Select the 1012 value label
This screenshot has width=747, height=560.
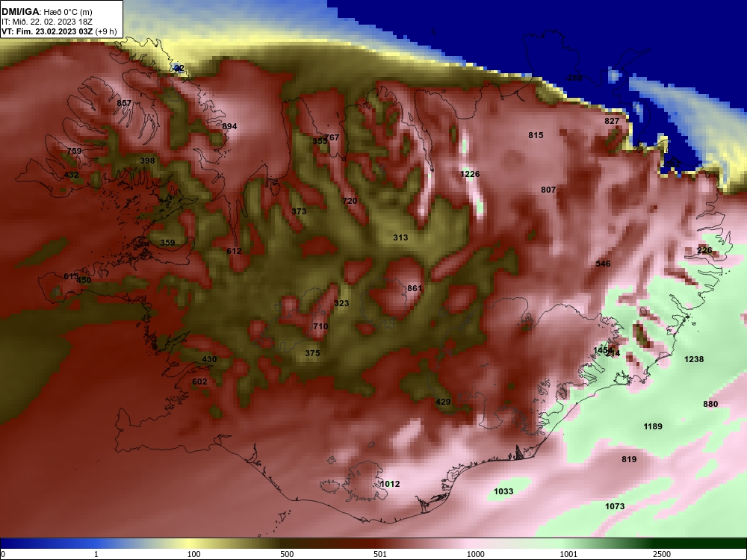tap(390, 484)
